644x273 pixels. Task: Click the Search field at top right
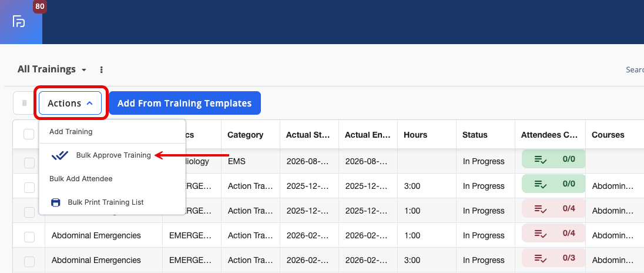[x=635, y=70]
